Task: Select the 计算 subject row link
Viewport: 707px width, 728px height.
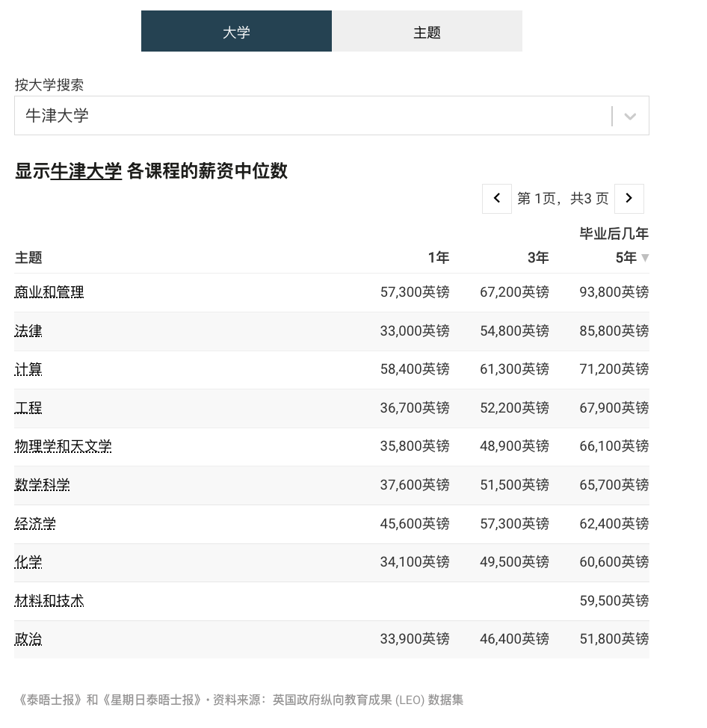Action: [28, 369]
